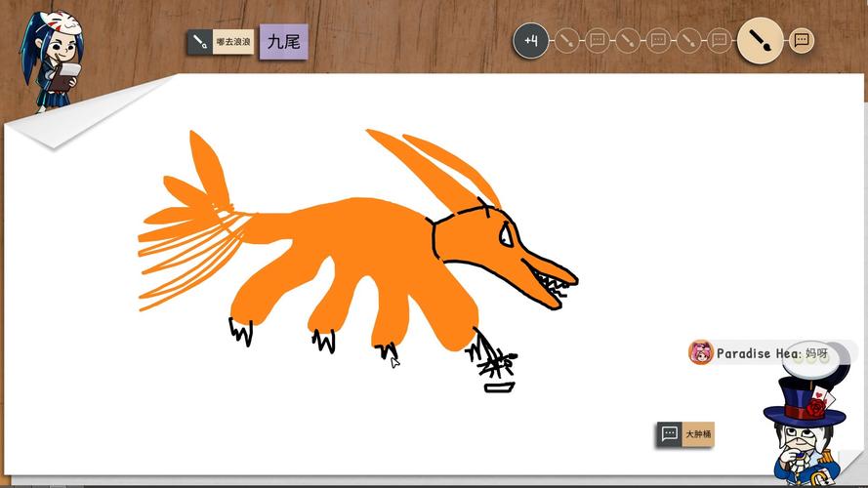Click brush icon beside 哪去浪浪
The width and height of the screenshot is (868, 488).
(x=200, y=42)
